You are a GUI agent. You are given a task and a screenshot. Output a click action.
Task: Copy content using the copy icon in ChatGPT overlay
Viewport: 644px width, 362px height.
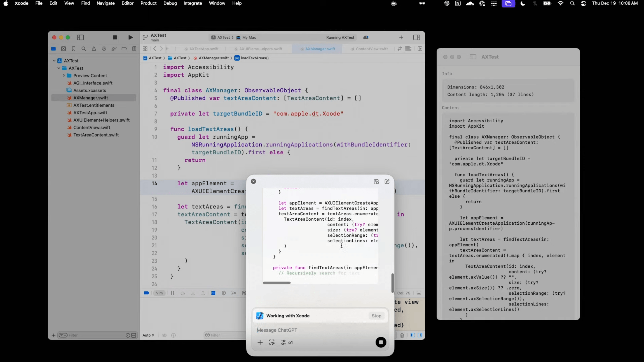click(x=376, y=181)
